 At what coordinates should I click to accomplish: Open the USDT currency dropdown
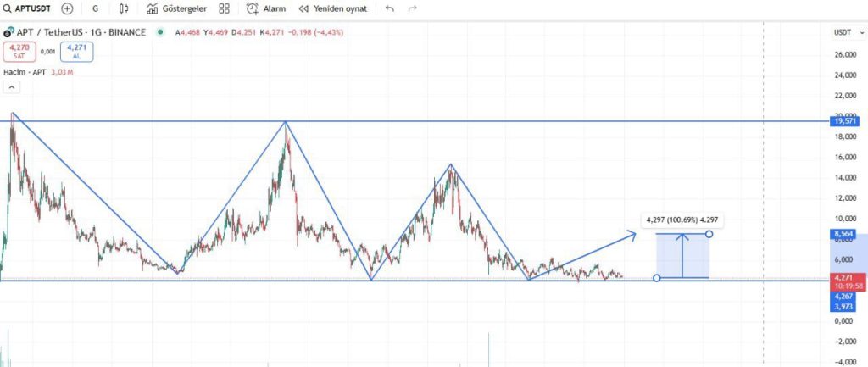[843, 32]
